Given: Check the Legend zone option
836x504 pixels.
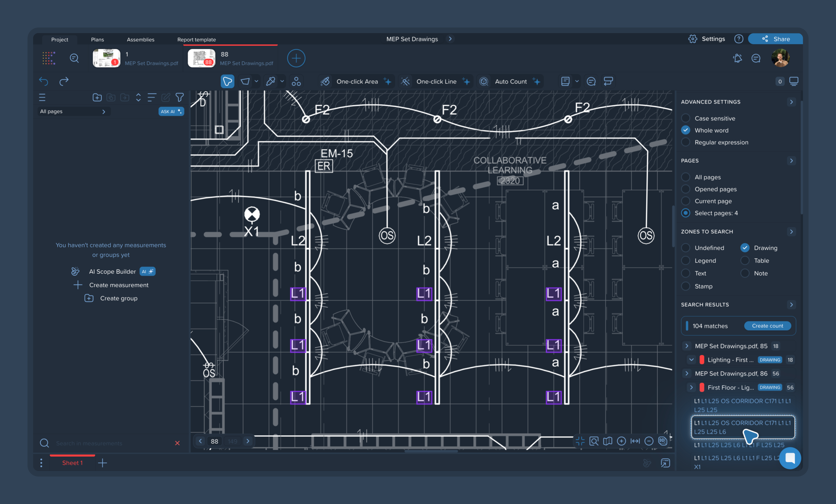Looking at the screenshot, I should 686,261.
